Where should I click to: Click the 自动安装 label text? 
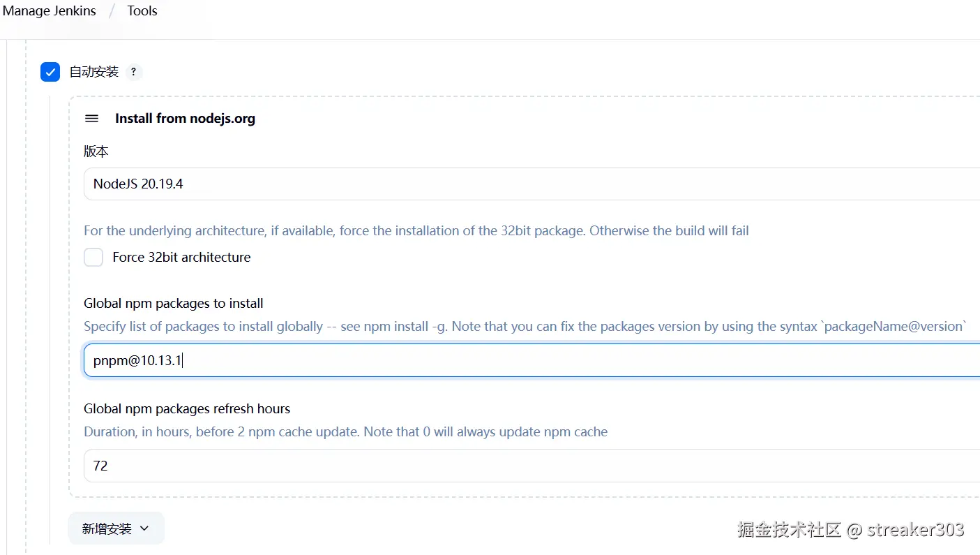coord(94,72)
